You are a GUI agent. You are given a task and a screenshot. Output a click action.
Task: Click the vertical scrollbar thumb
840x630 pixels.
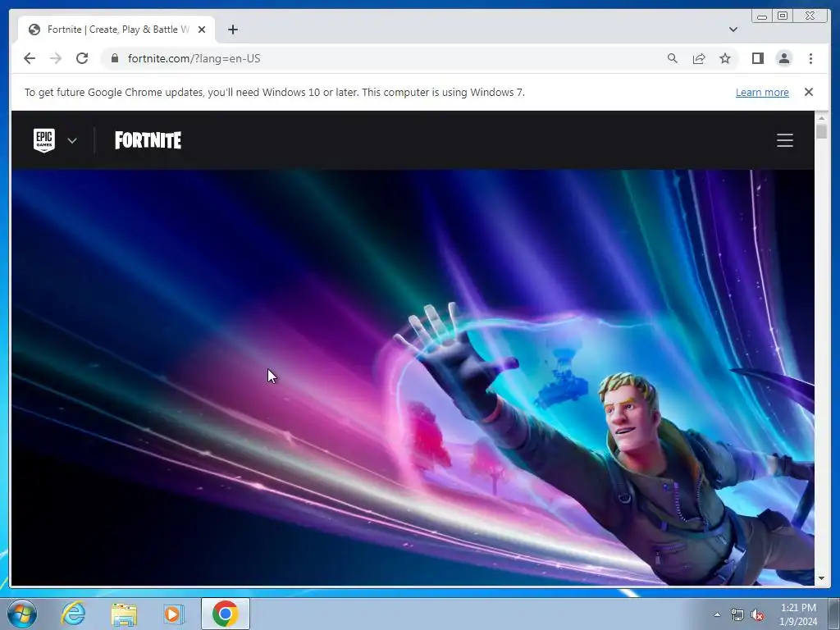click(822, 132)
